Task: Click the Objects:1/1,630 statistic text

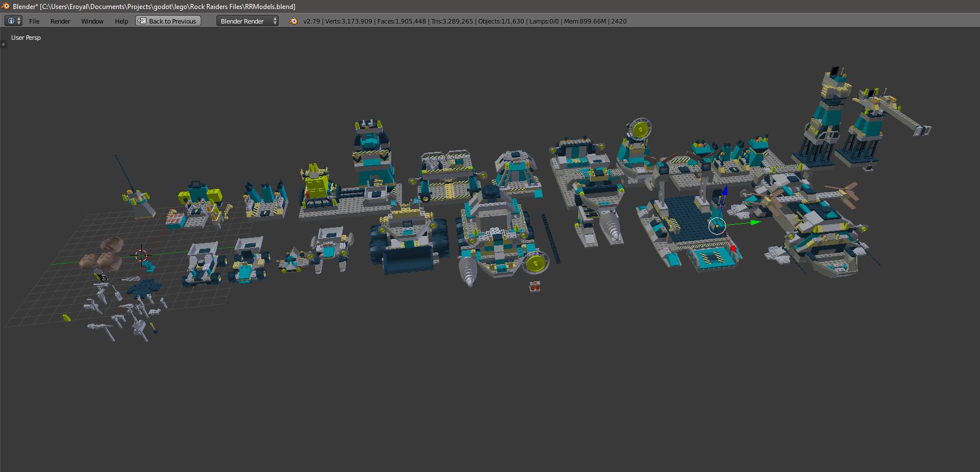Action: click(501, 21)
